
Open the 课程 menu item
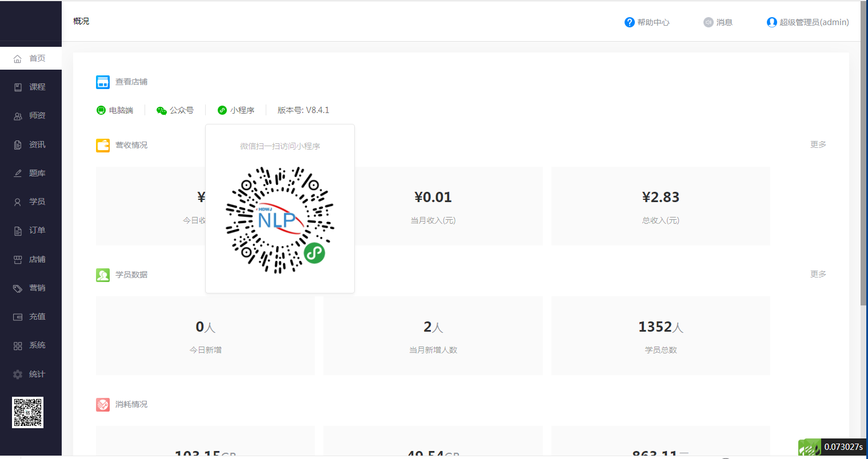click(x=31, y=87)
